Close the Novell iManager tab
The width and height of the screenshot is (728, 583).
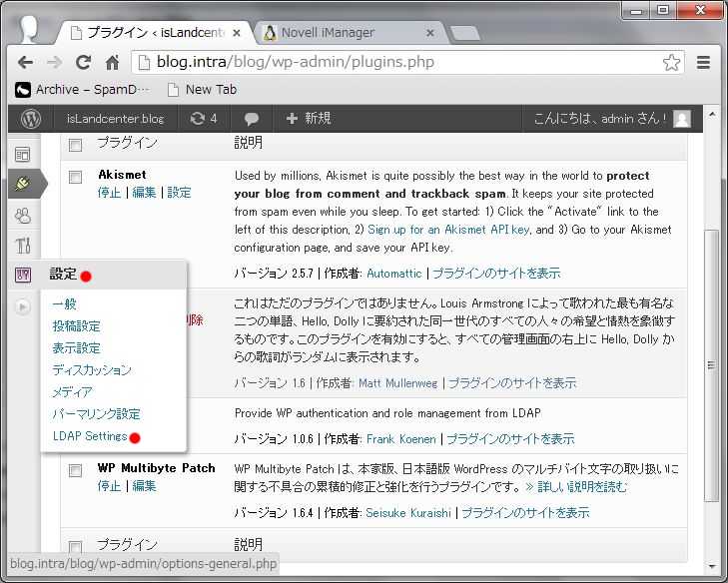(x=430, y=33)
